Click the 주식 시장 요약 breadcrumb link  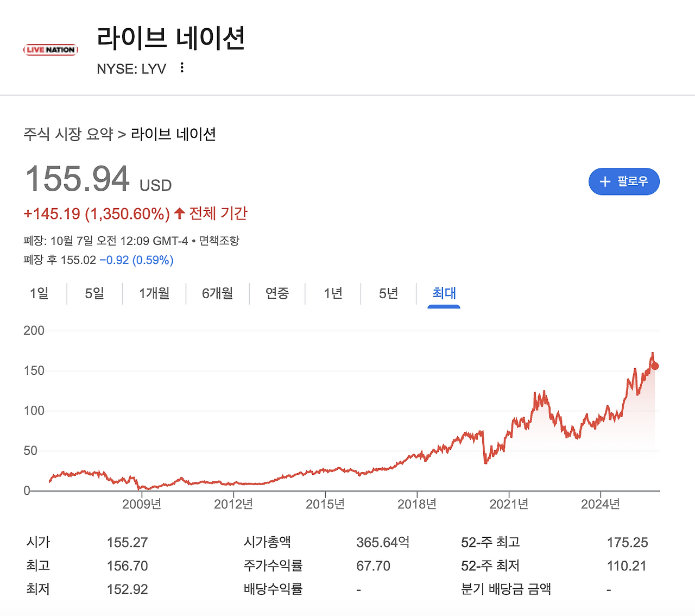[x=67, y=134]
